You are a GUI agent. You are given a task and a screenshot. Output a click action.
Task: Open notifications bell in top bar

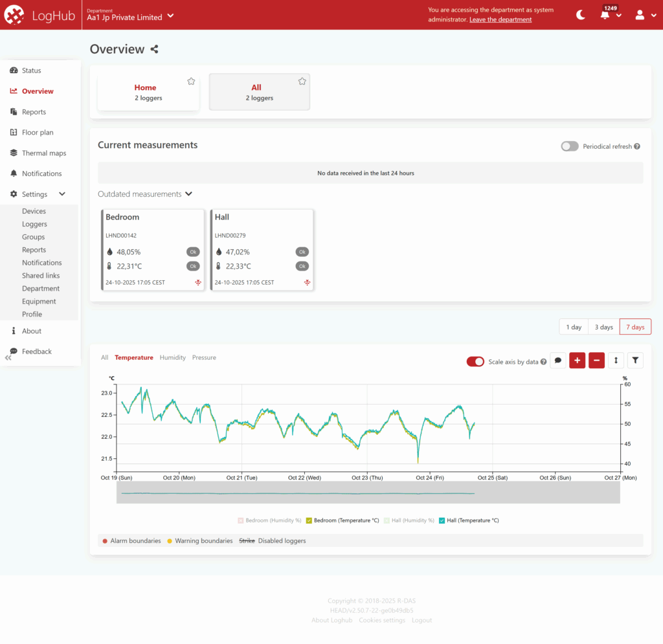coord(605,15)
